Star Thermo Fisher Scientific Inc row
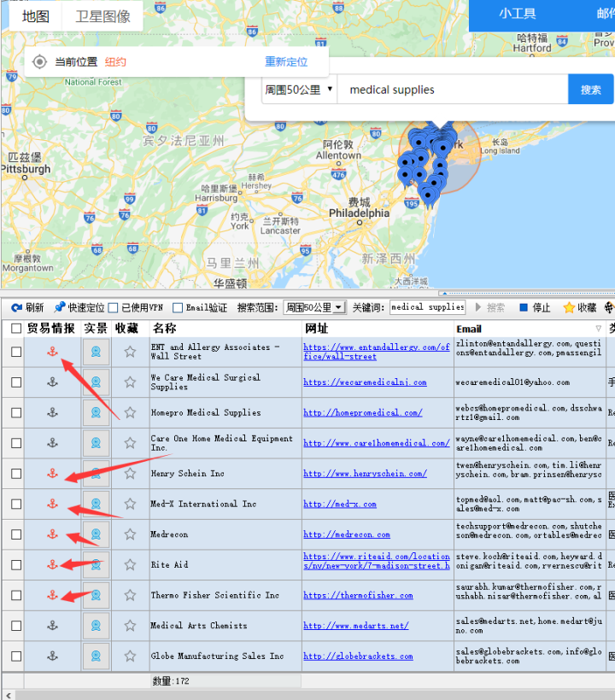This screenshot has height=700, width=615. pos(130,595)
